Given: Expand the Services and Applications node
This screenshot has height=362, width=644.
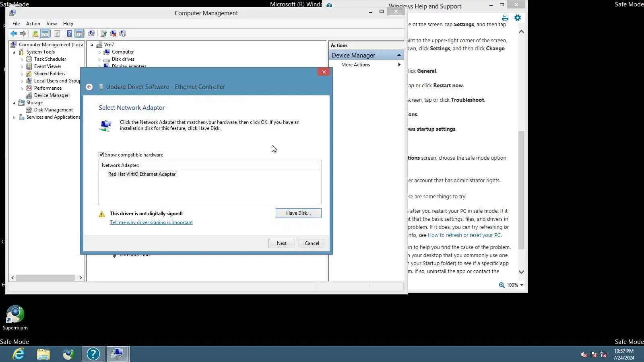Looking at the screenshot, I should click(14, 117).
